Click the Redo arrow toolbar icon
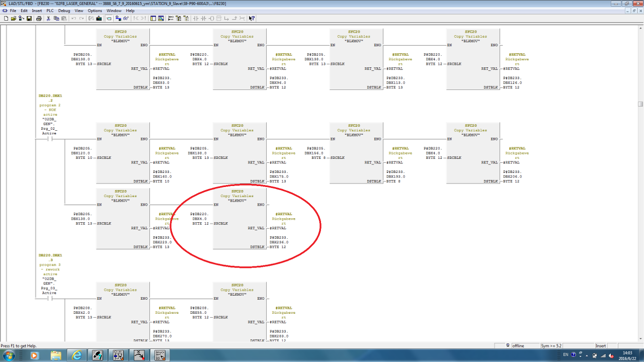644x362 pixels. 82,19
